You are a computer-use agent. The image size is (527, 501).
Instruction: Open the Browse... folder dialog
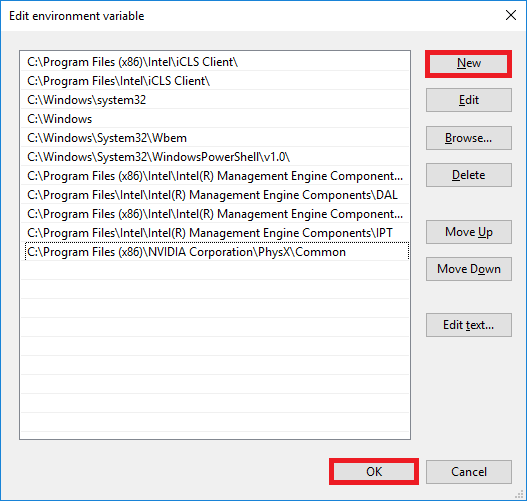[x=469, y=138]
